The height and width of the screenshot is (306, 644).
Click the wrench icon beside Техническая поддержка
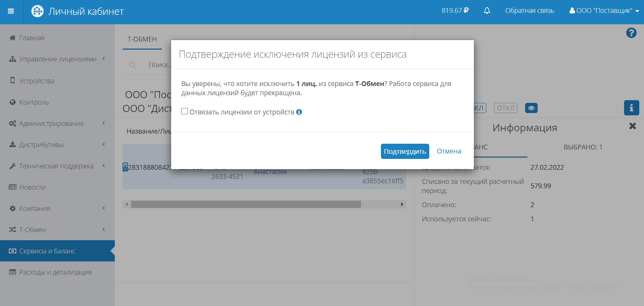pyautogui.click(x=12, y=166)
